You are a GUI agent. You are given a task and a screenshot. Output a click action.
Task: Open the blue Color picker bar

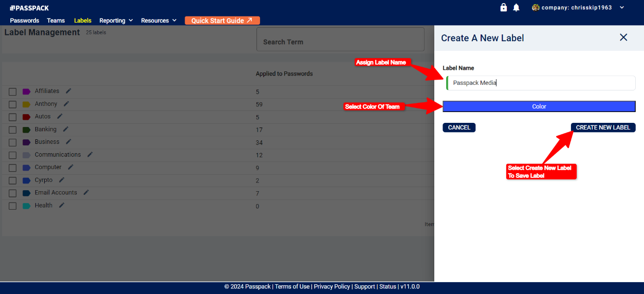[539, 106]
